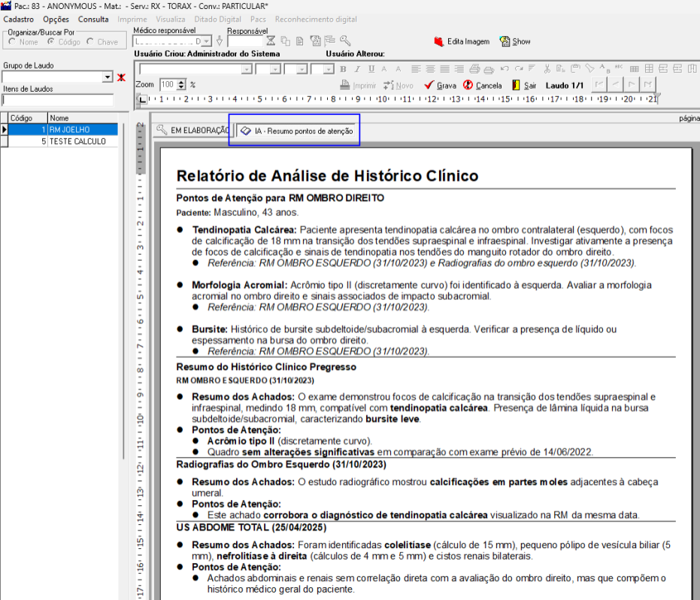
Task: Select TESTE CALCULO row in list
Action: [x=77, y=141]
